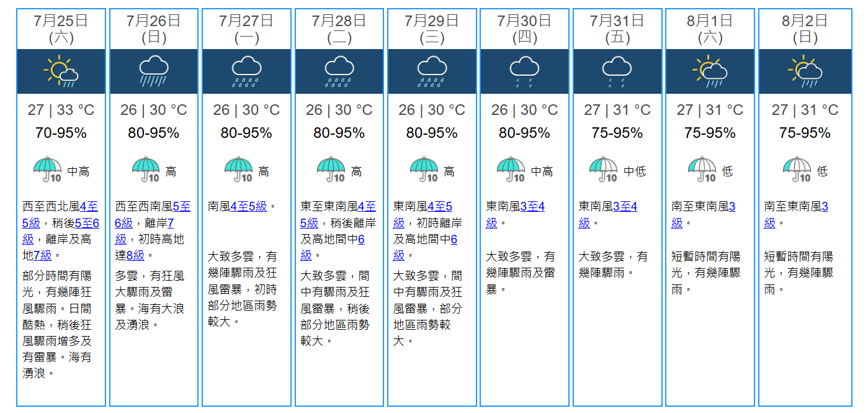This screenshot has height=413, width=868.
Task: Click the umbrella probability icon marked 中低 on 7月31日
Action: pyautogui.click(x=604, y=169)
